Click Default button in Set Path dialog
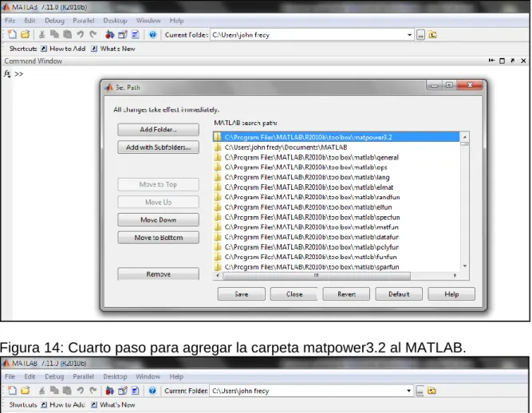 point(399,294)
